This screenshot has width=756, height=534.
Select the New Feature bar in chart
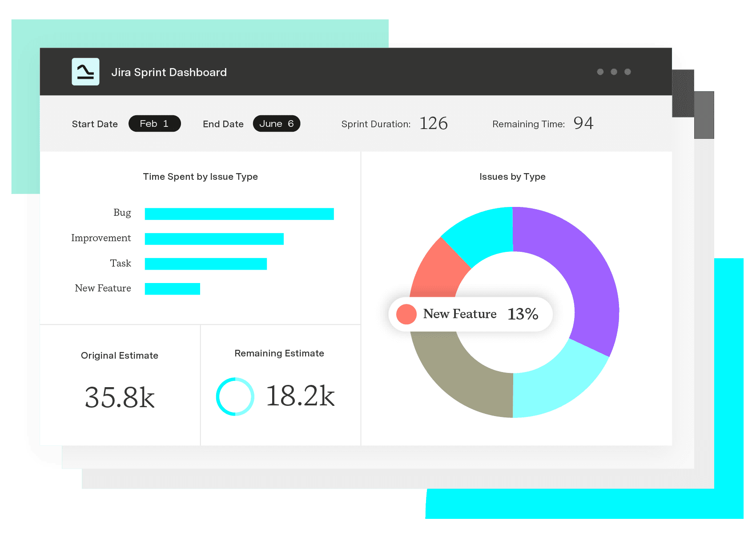[x=172, y=289]
